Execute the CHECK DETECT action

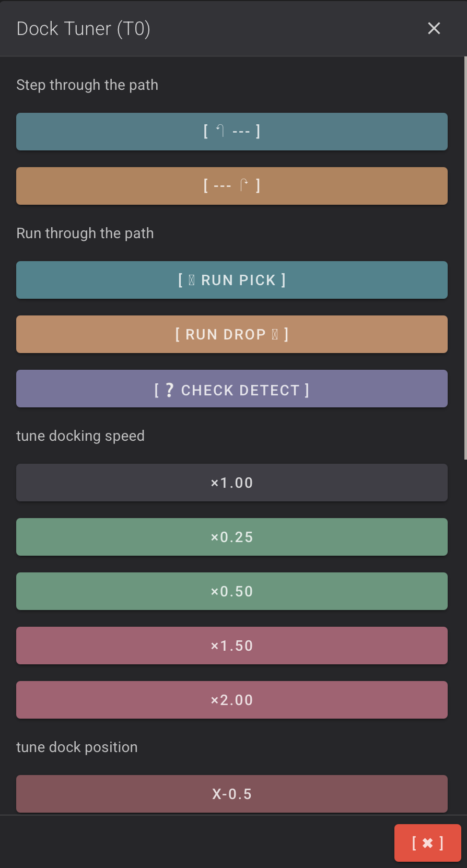pos(232,389)
